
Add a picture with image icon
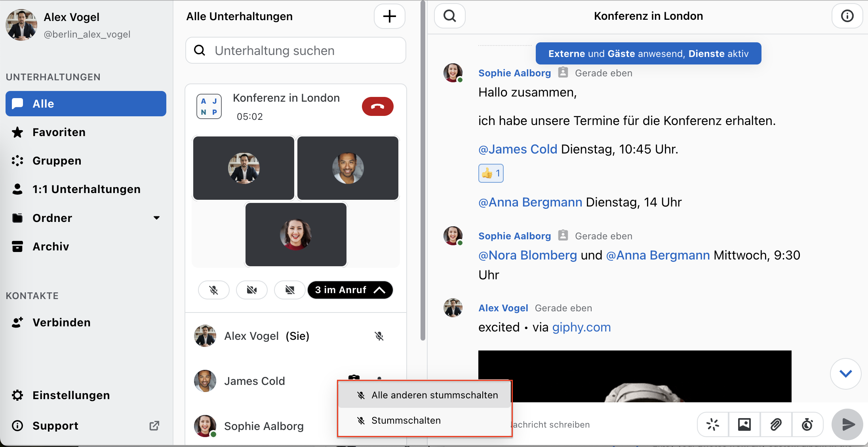coord(744,424)
